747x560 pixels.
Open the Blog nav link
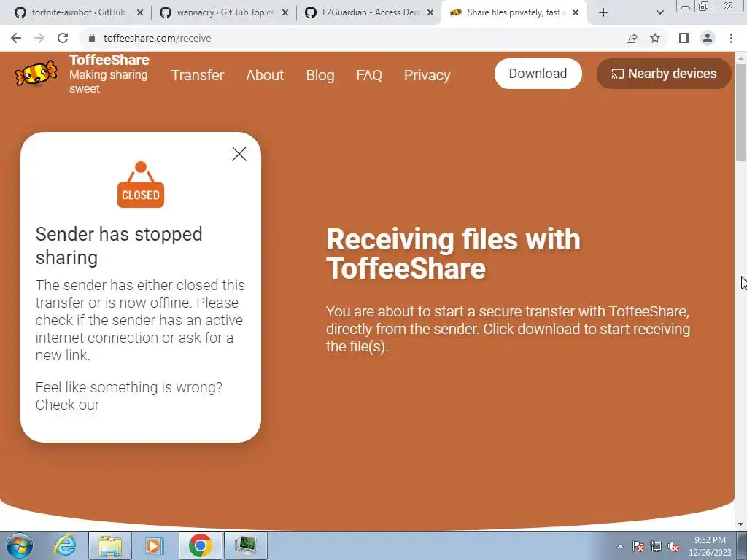(320, 75)
